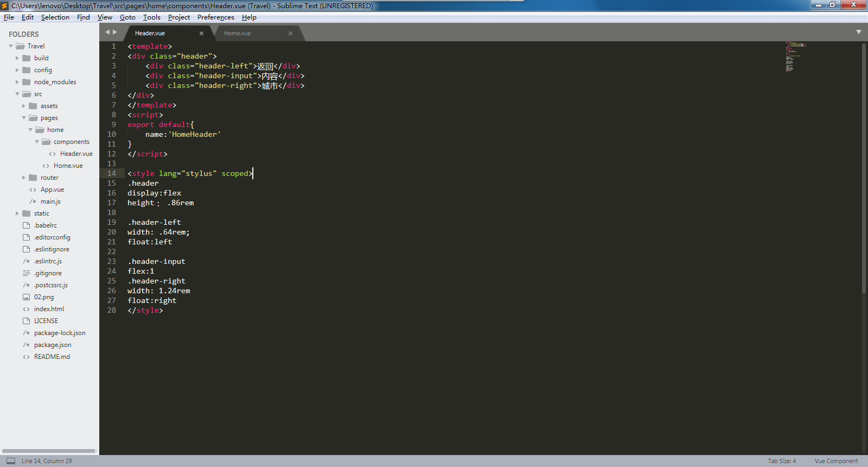Change Tab Size: 4 setting

[x=782, y=461]
